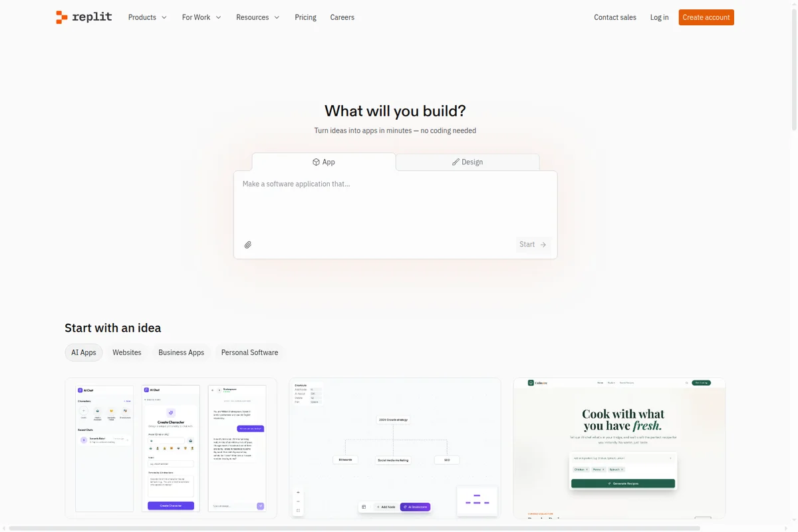
Task: Switch to the Design tab
Action: pyautogui.click(x=467, y=162)
